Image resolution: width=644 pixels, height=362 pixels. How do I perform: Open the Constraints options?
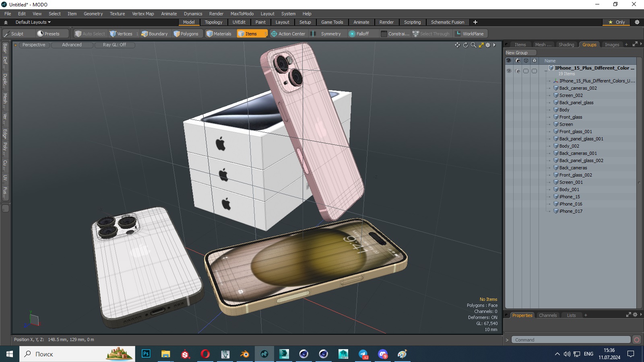tap(395, 34)
